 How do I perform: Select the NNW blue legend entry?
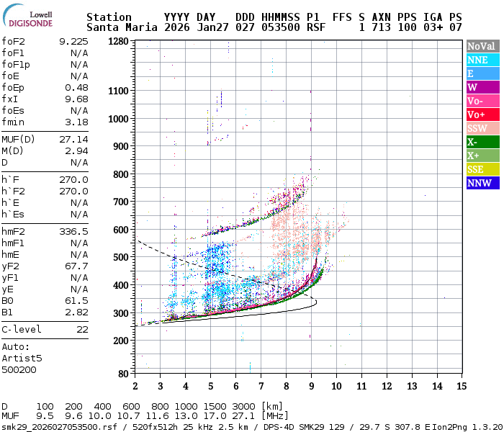click(x=482, y=183)
